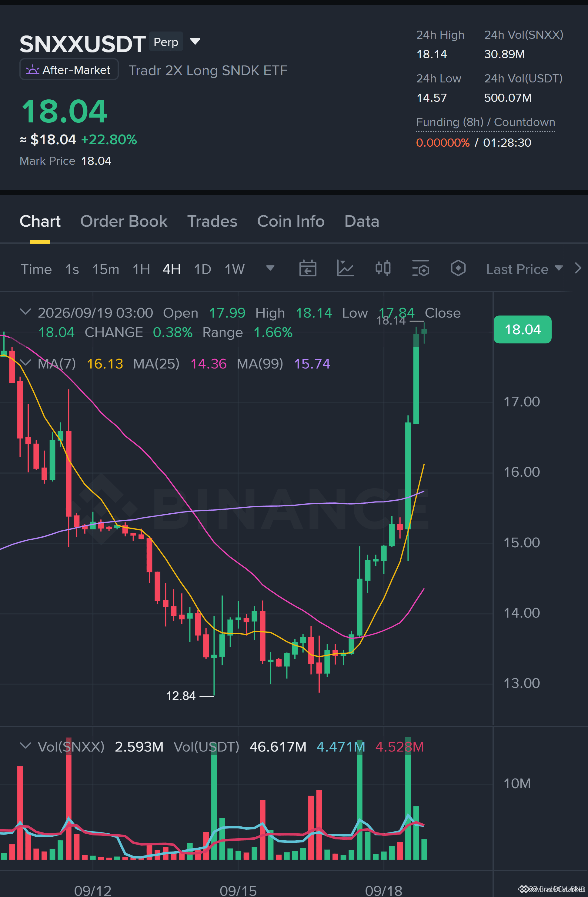588x897 pixels.
Task: Select the 4H timeframe
Action: click(x=172, y=269)
